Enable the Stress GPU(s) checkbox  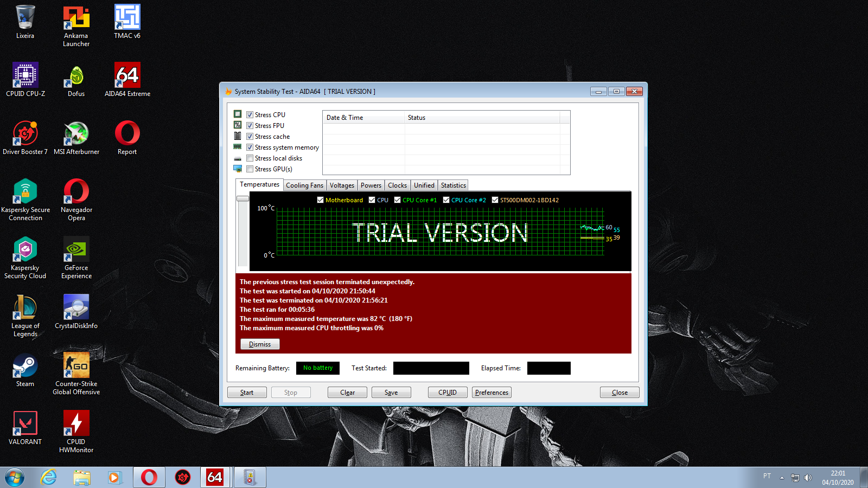coord(250,169)
